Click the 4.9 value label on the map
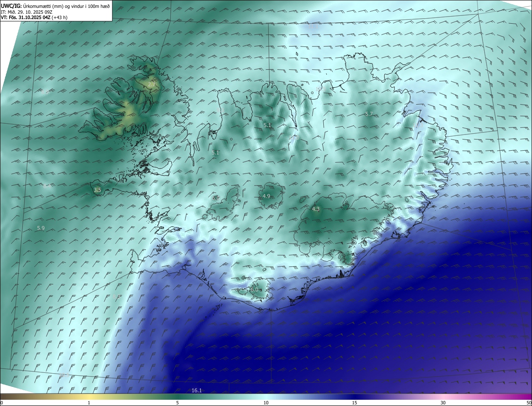This screenshot has width=532, height=406. pyautogui.click(x=266, y=196)
